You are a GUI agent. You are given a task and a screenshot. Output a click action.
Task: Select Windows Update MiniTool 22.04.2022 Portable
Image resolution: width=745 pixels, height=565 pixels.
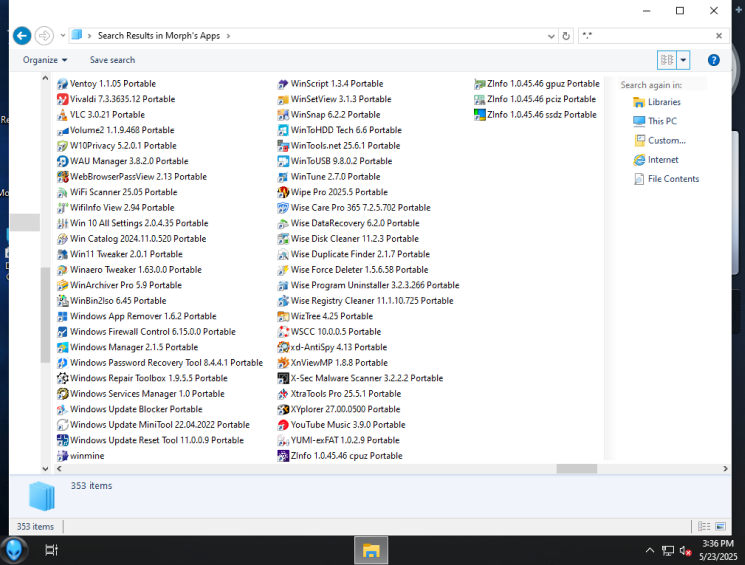pos(153,425)
